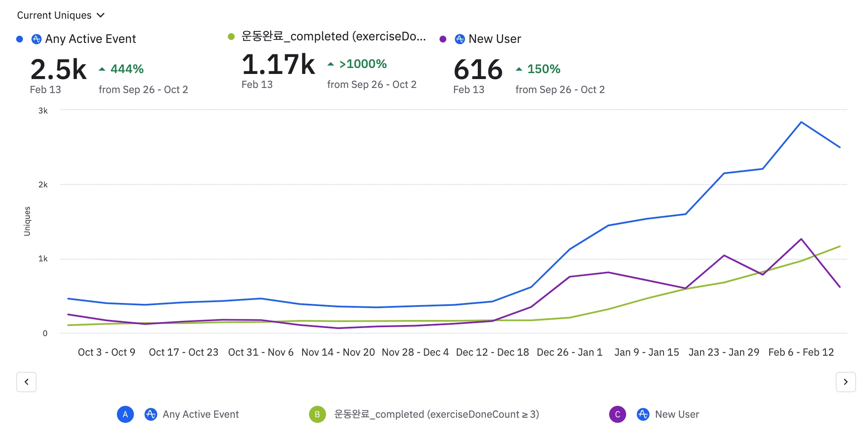Click Any Active Event legend label
Viewport: 868px width, 436px height.
click(201, 414)
